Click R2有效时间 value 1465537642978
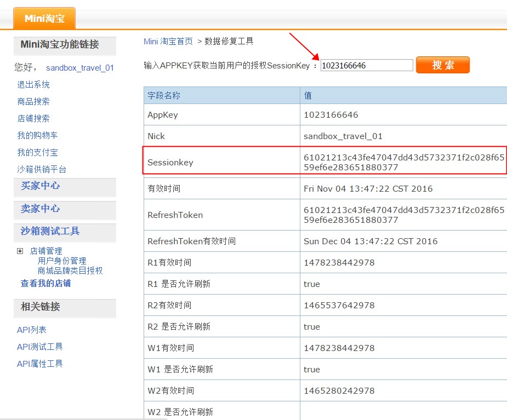The height and width of the screenshot is (420, 507). 339,306
